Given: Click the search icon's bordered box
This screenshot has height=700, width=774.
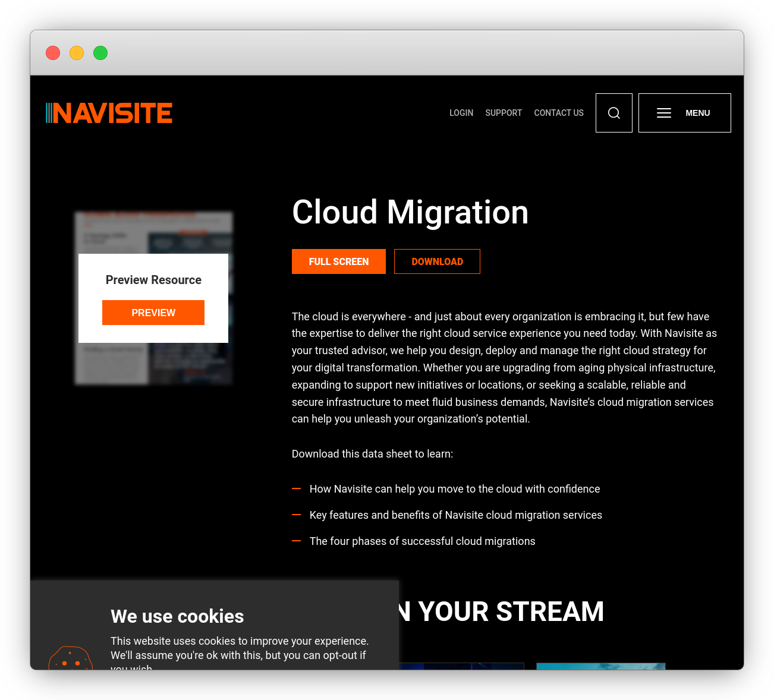Looking at the screenshot, I should (613, 112).
